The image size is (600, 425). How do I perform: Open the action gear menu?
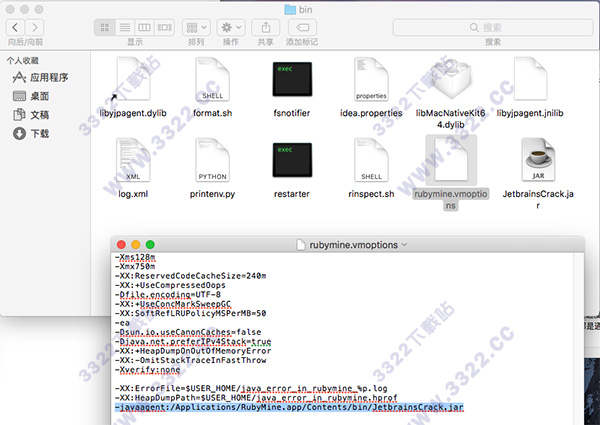click(231, 27)
